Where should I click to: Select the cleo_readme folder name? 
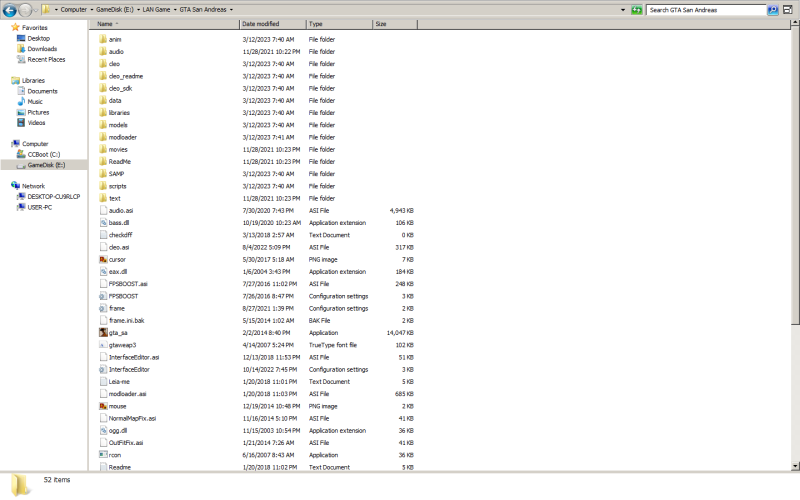coord(126,76)
